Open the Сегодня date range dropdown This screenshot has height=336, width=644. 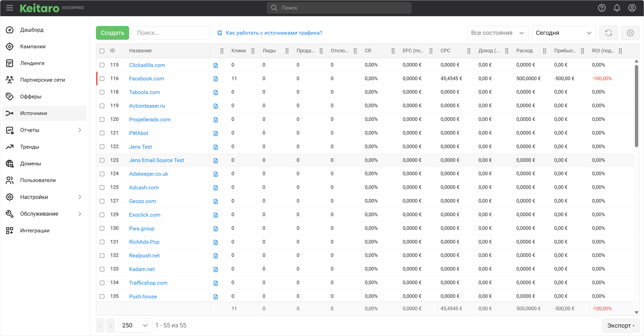[x=564, y=33]
